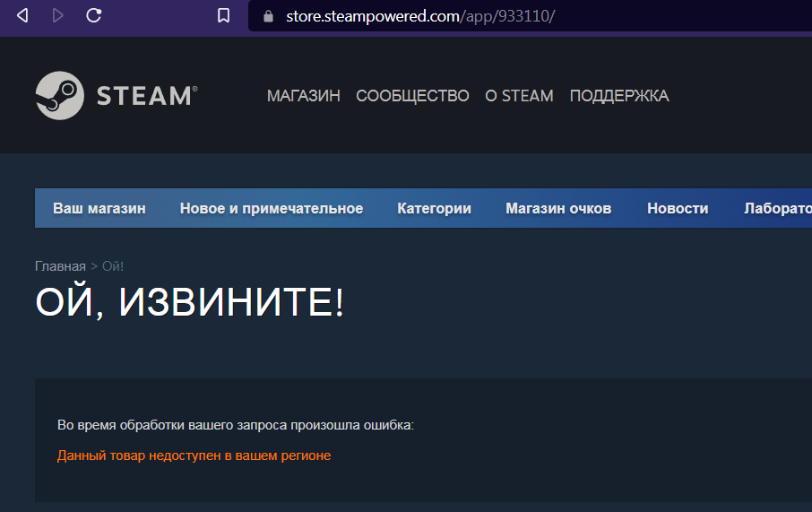Click the padlock site security icon
The width and height of the screenshot is (812, 512).
coord(268,16)
